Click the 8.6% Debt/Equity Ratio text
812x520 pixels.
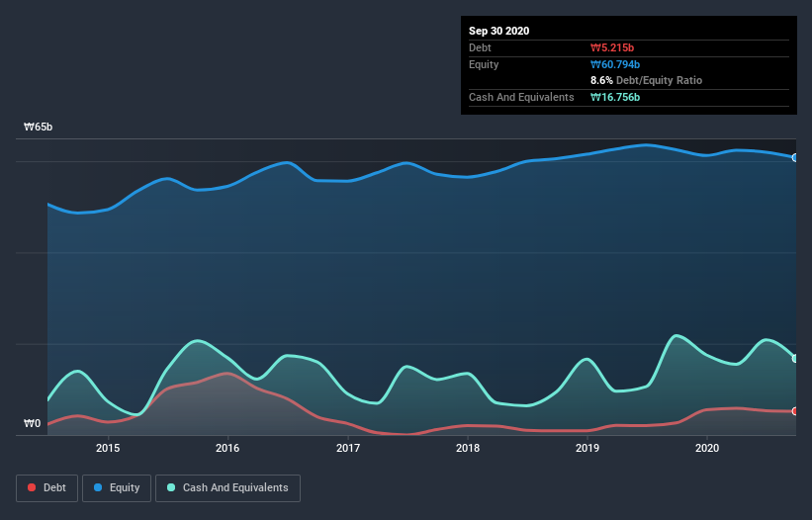(x=646, y=81)
